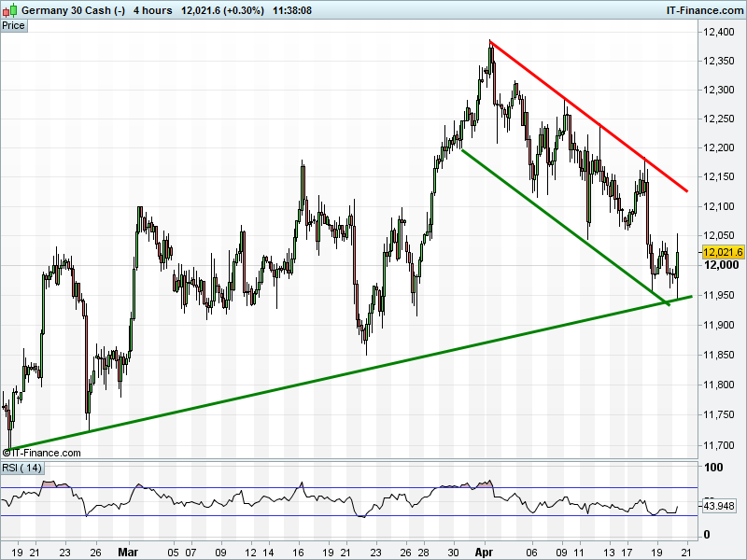Click the 11,850 price axis label
Screen dimensions: 747x560
[719, 355]
